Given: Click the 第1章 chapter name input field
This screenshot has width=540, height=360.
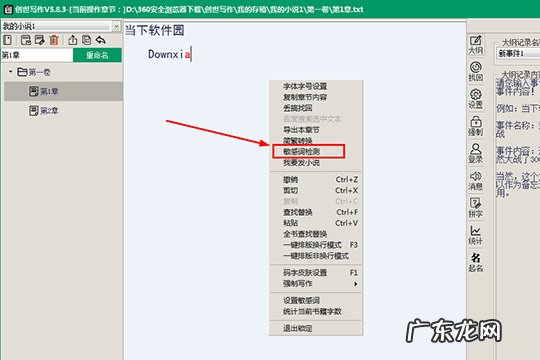Looking at the screenshot, I should (37, 55).
